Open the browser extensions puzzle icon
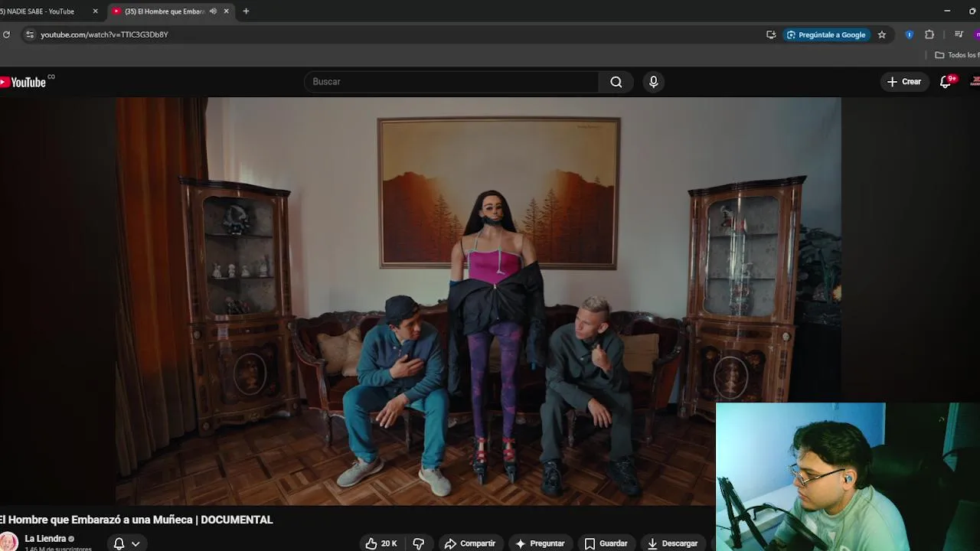Screen dimensions: 980x551 point(929,34)
